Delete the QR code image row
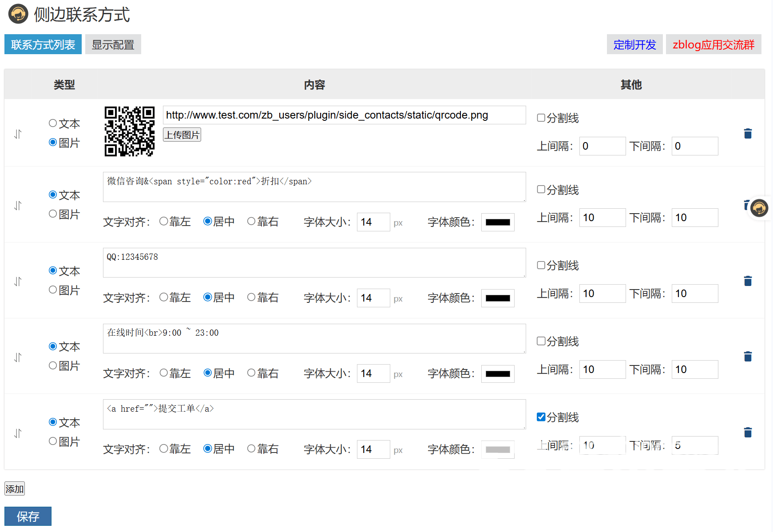The width and height of the screenshot is (773, 532). [748, 133]
